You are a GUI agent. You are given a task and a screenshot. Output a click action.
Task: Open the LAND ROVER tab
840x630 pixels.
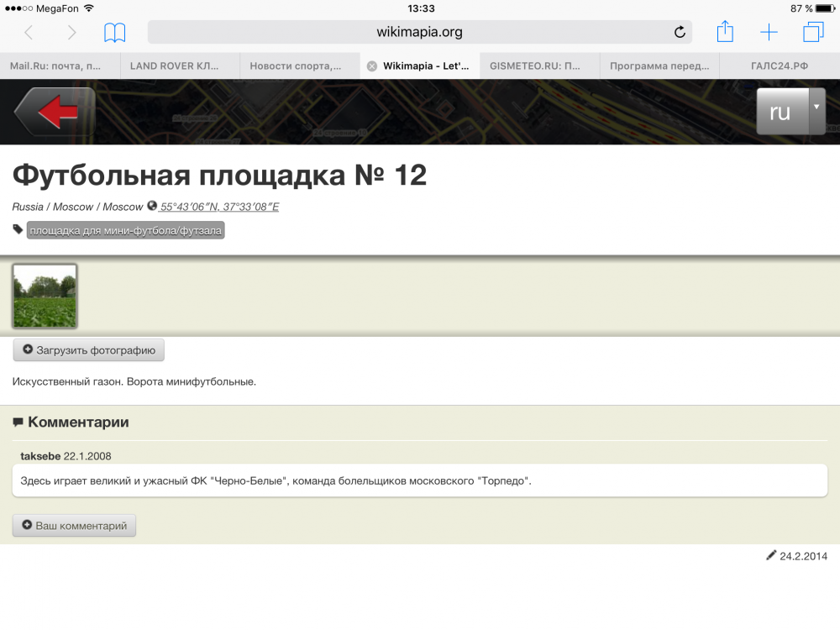click(180, 66)
